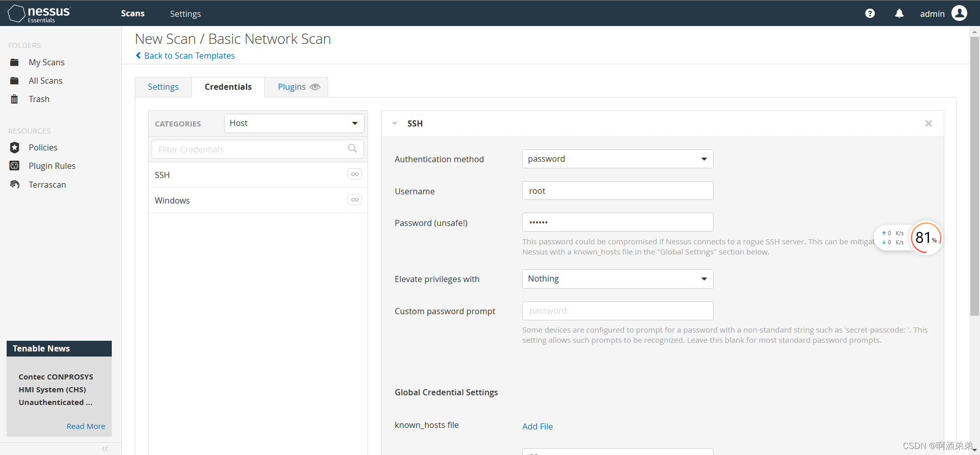This screenshot has height=455, width=980.
Task: Click the infinity icon on SSH row
Action: point(355,174)
